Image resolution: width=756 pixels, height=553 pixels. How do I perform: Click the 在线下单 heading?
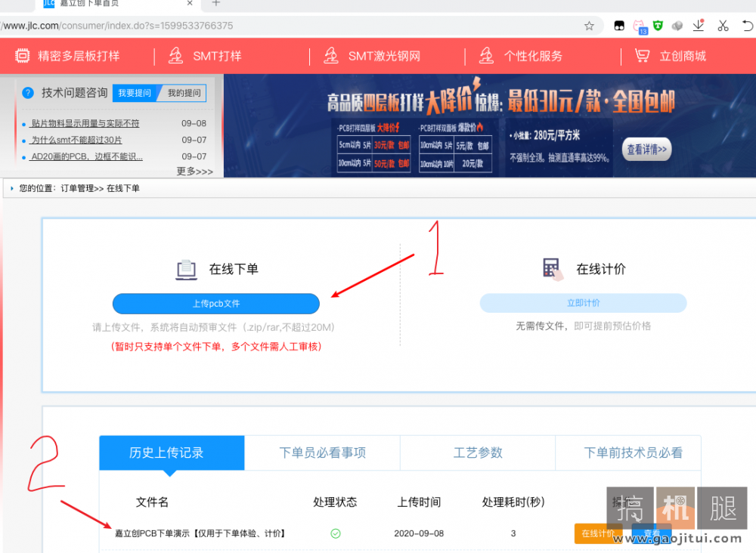[x=234, y=269]
